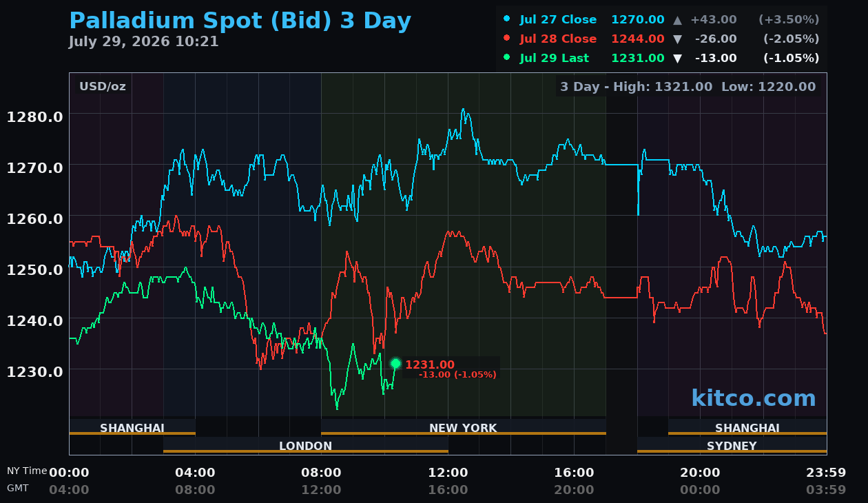The height and width of the screenshot is (503, 868).
Task: Click the green Jul 29 legend dot
Action: pyautogui.click(x=507, y=58)
